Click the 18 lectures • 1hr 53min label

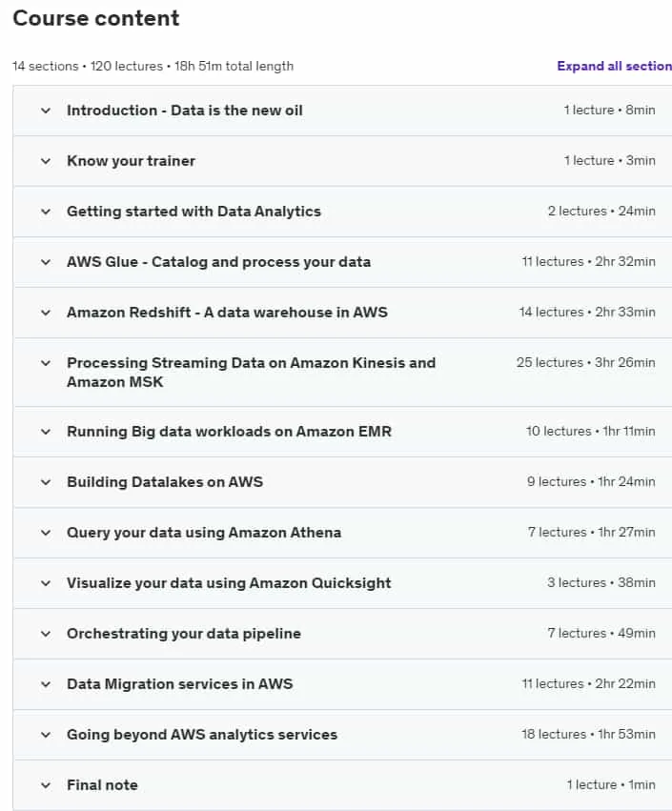click(x=588, y=734)
